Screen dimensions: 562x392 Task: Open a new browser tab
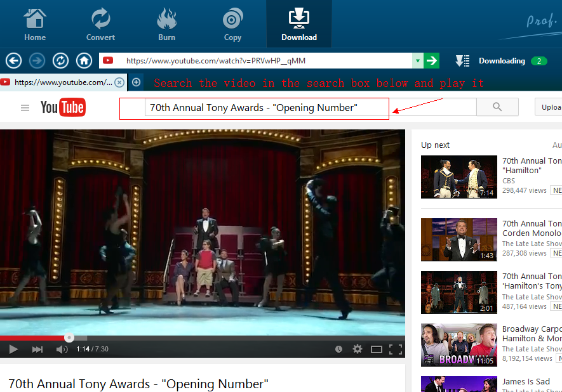(136, 82)
